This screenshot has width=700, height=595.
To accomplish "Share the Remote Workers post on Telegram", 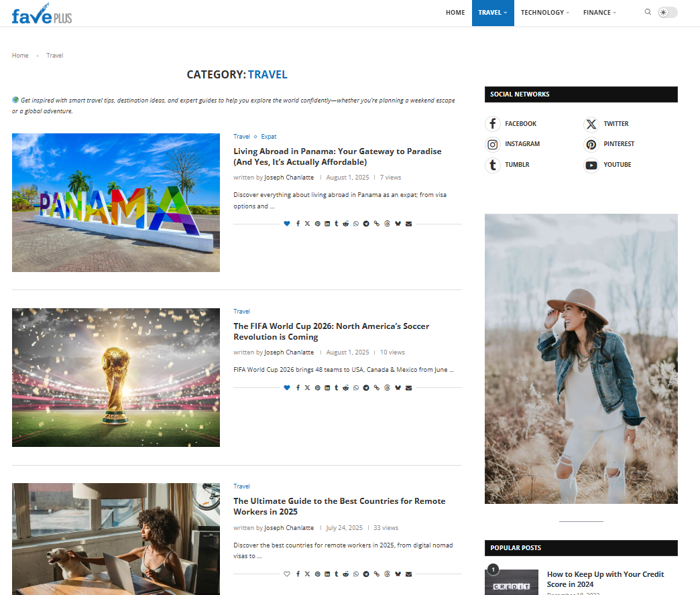I will point(366,574).
